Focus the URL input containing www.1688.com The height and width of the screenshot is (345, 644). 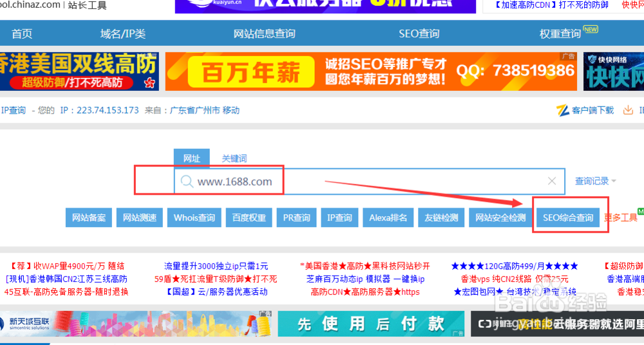(x=370, y=181)
